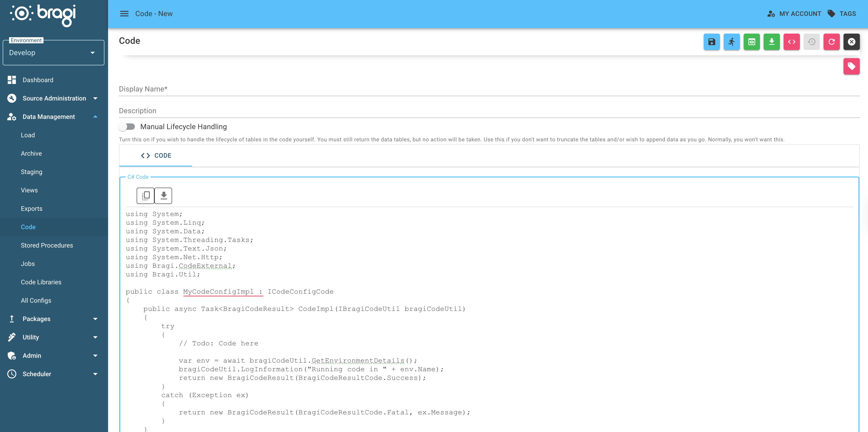Expand the Packages section arrow
This screenshot has height=432, width=868.
(x=95, y=319)
